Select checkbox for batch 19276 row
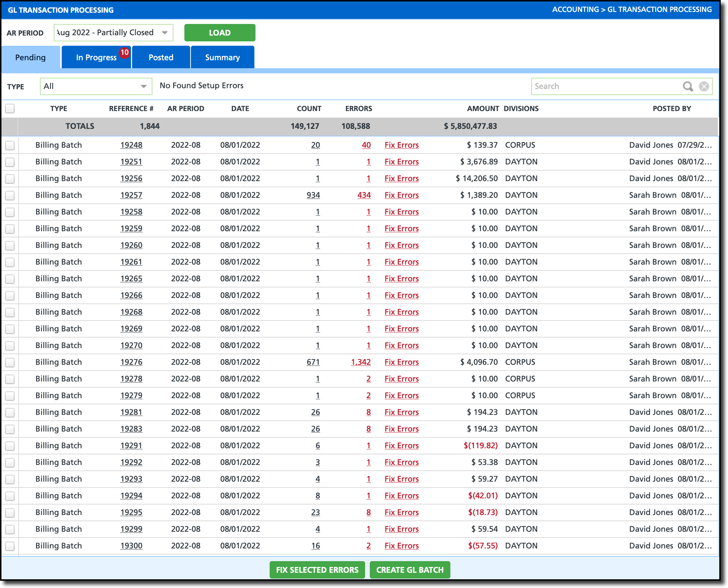 (x=10, y=362)
